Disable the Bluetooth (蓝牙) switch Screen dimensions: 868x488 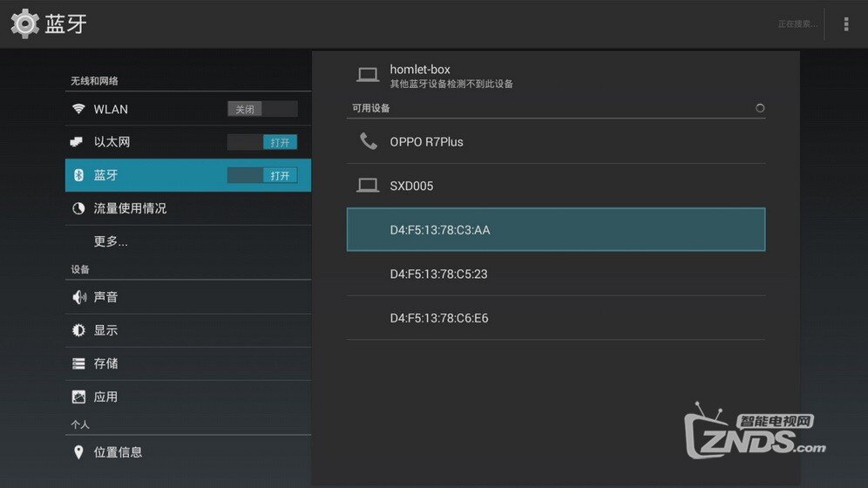coord(262,175)
